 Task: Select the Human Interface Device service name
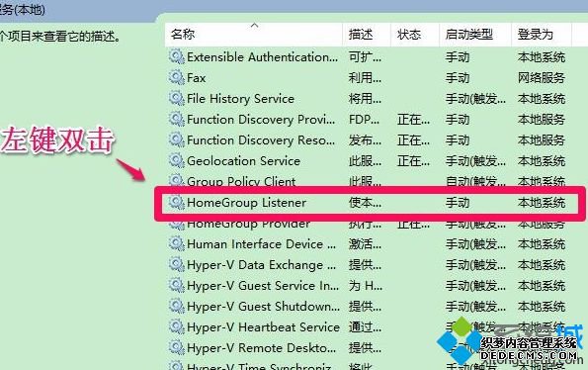click(261, 244)
